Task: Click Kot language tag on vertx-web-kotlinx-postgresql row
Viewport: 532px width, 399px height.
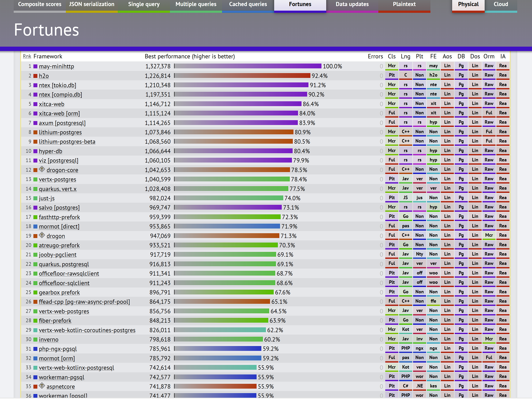Action: coord(405,368)
